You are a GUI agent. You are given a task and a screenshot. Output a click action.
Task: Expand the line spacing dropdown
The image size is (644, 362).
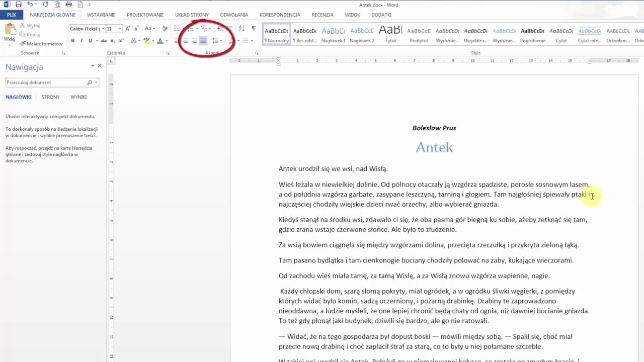pos(221,41)
